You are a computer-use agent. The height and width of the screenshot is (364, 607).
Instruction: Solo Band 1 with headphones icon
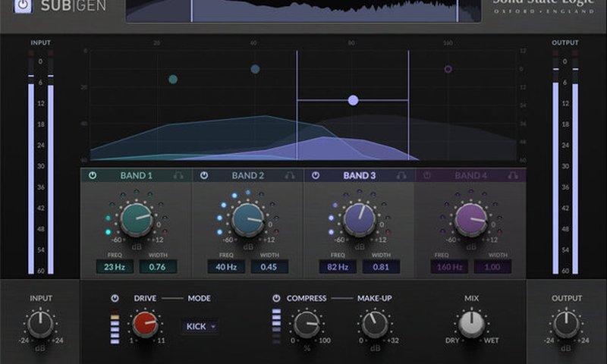(x=178, y=175)
